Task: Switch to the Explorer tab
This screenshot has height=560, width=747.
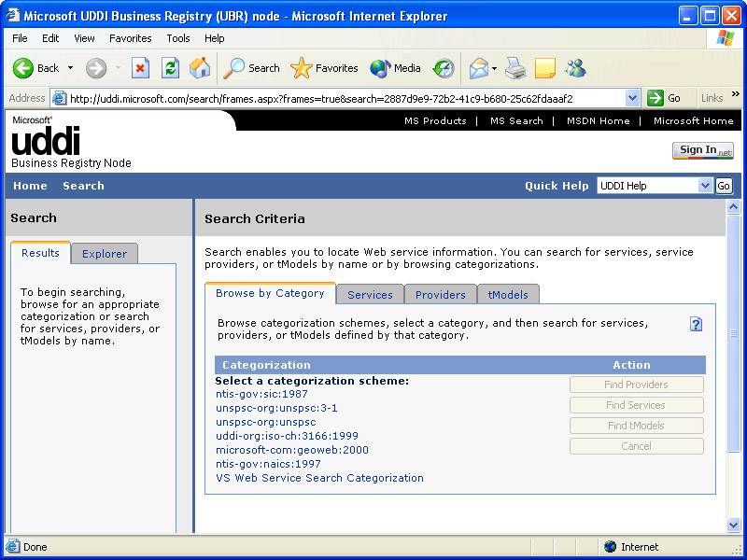Action: click(x=105, y=254)
